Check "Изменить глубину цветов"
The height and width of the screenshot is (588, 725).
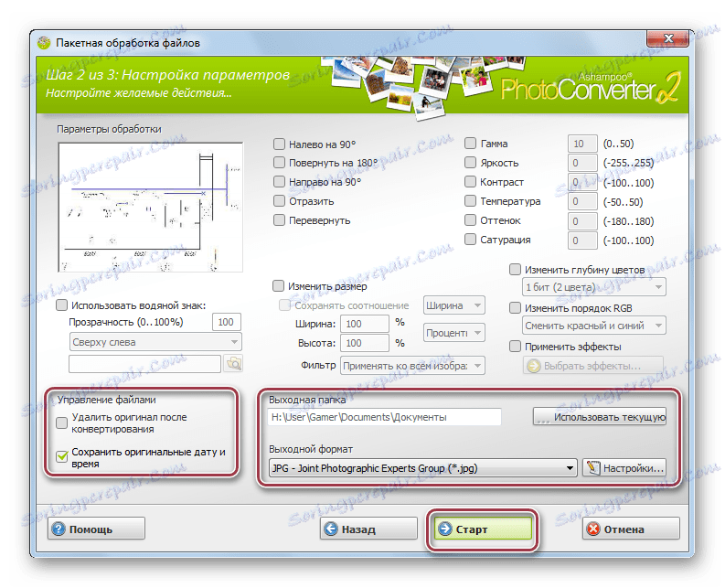click(x=515, y=269)
